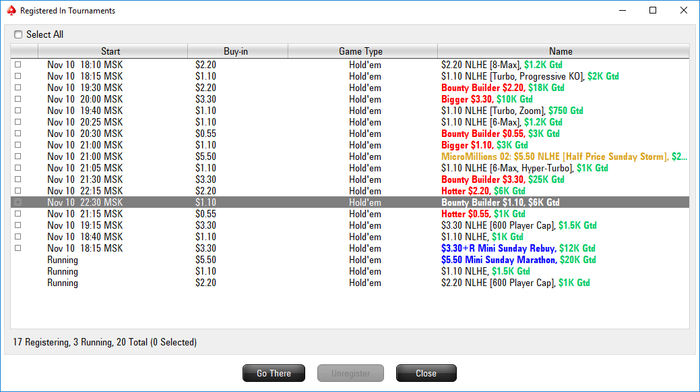Check the box for the 20:25 MSK 6-Max row

coord(18,122)
